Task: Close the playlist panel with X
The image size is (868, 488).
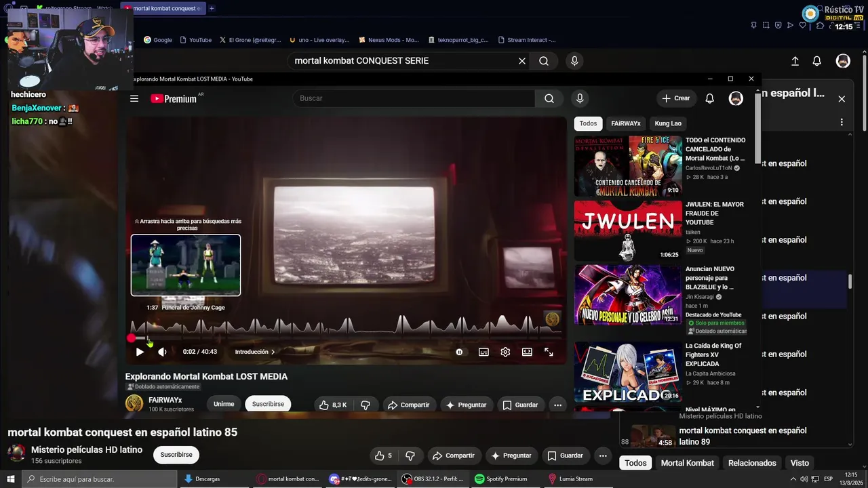Action: pyautogui.click(x=842, y=99)
